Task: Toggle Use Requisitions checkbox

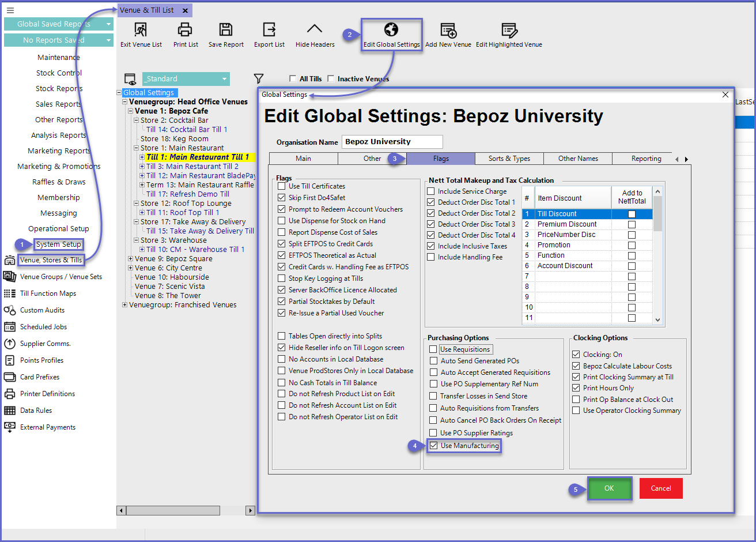Action: (433, 349)
